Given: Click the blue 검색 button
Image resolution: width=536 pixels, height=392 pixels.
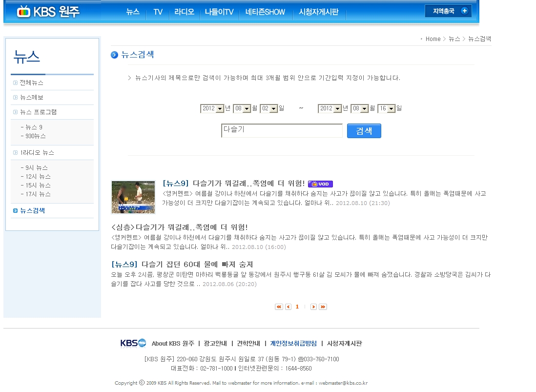Looking at the screenshot, I should 364,131.
